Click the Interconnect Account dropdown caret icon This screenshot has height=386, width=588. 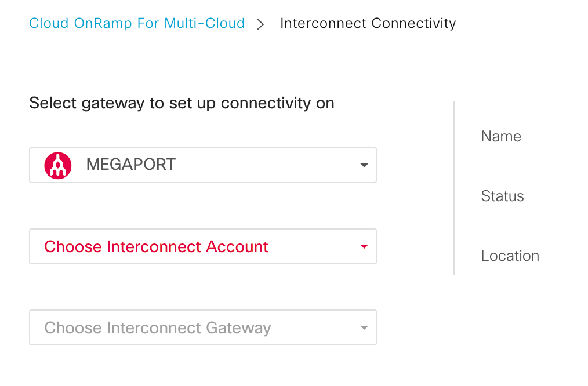364,246
